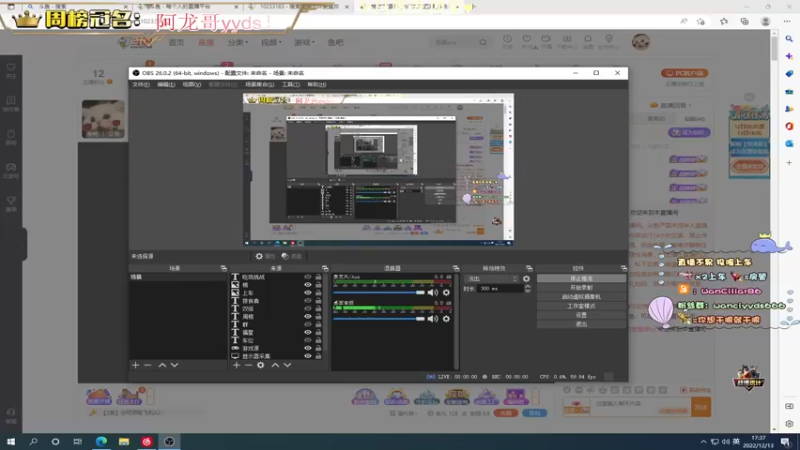Open the Douyu message bell icon
This screenshot has height=450, width=800.
[588, 41]
